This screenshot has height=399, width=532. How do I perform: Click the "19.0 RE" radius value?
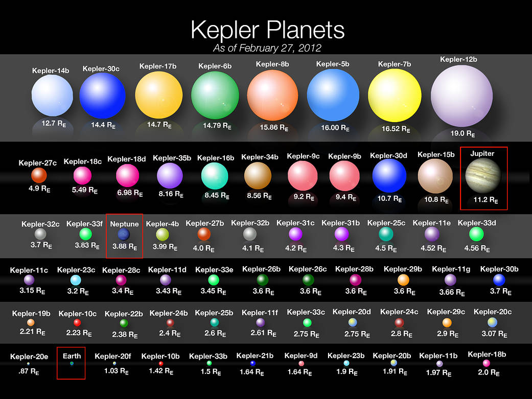(x=462, y=134)
